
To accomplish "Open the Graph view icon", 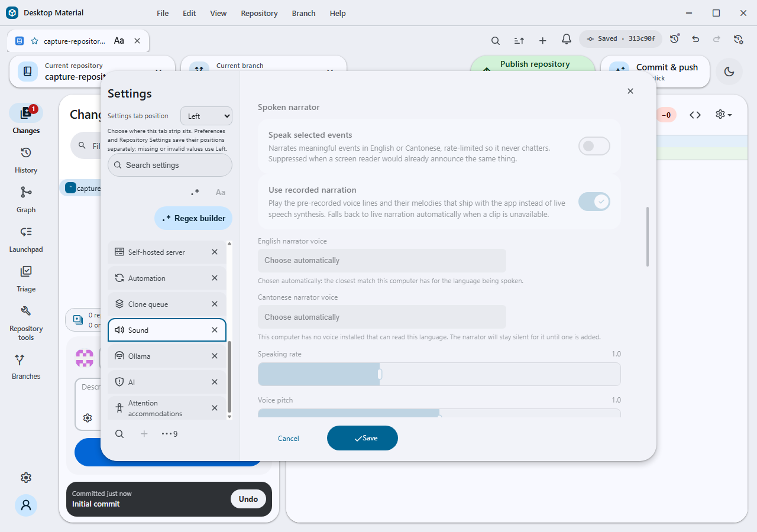I will click(26, 193).
